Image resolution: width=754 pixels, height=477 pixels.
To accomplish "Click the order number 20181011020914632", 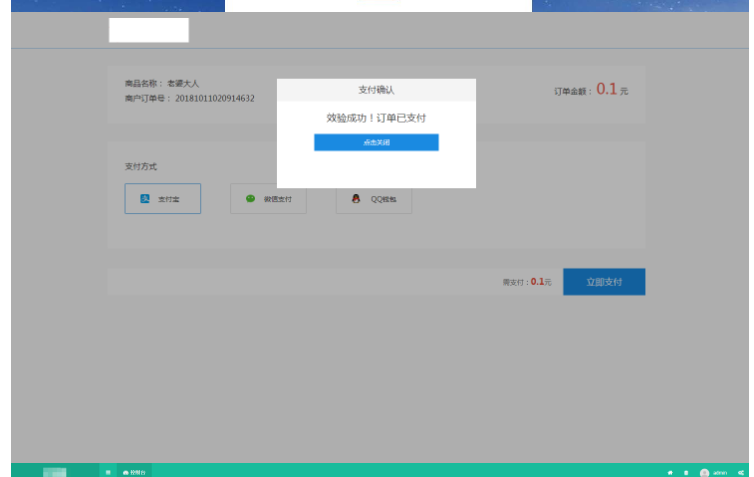I will (215, 98).
